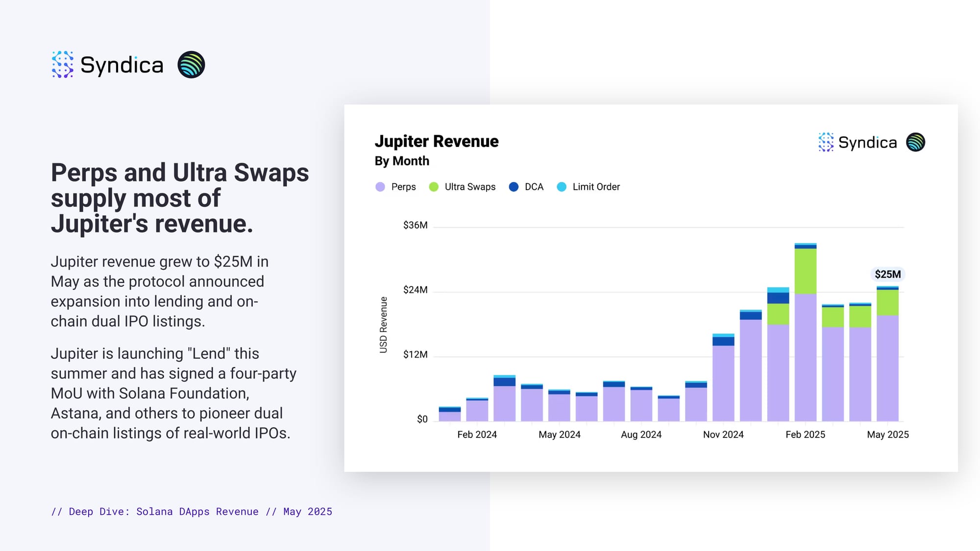Screen dimensions: 980x551
Task: Click the "Aug 2024" x-axis label
Action: click(x=641, y=434)
